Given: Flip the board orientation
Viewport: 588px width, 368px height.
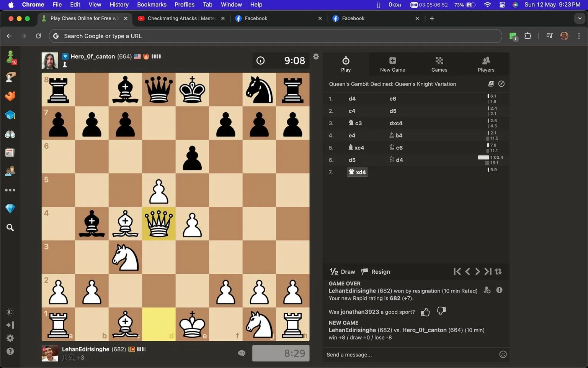Looking at the screenshot, I should 498,271.
